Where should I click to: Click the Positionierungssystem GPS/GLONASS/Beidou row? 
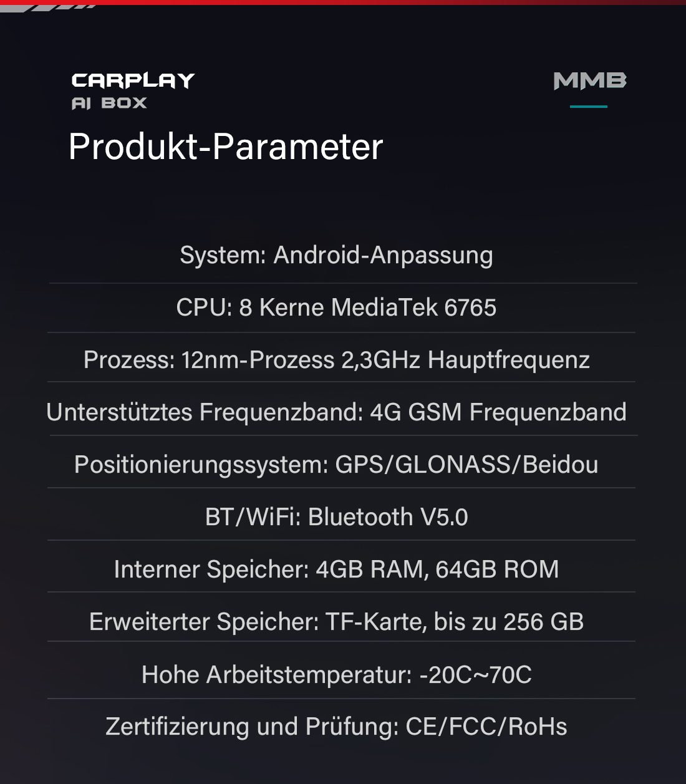coord(336,465)
